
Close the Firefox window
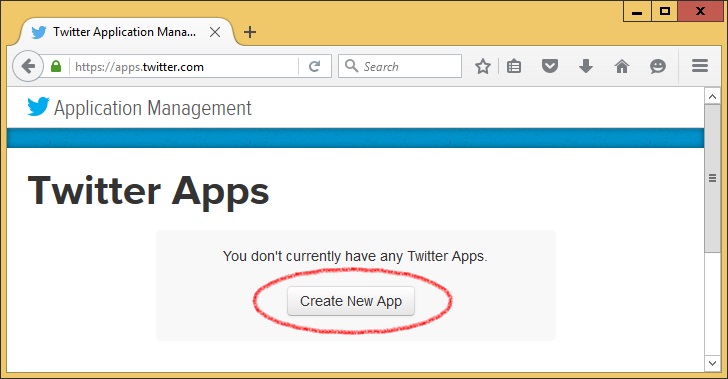(700, 11)
